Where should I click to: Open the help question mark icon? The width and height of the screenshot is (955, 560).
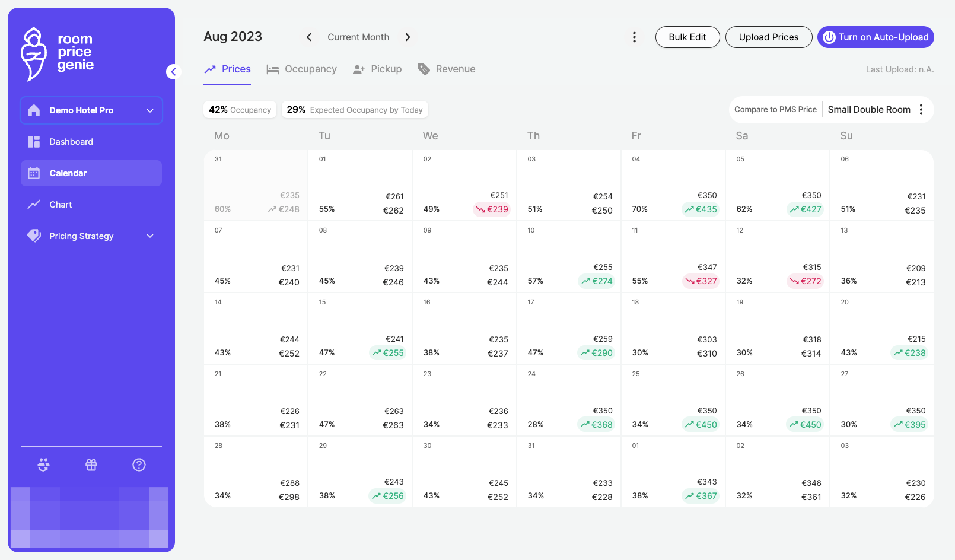[x=139, y=464]
